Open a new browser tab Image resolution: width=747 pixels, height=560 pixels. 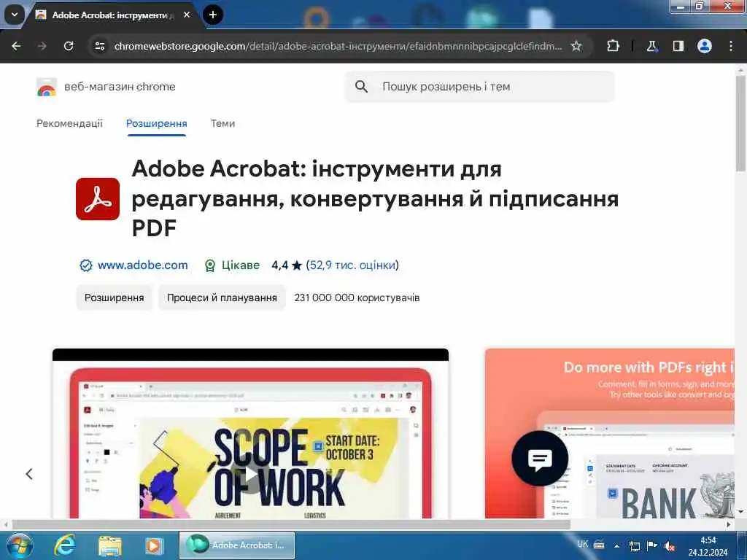[213, 15]
